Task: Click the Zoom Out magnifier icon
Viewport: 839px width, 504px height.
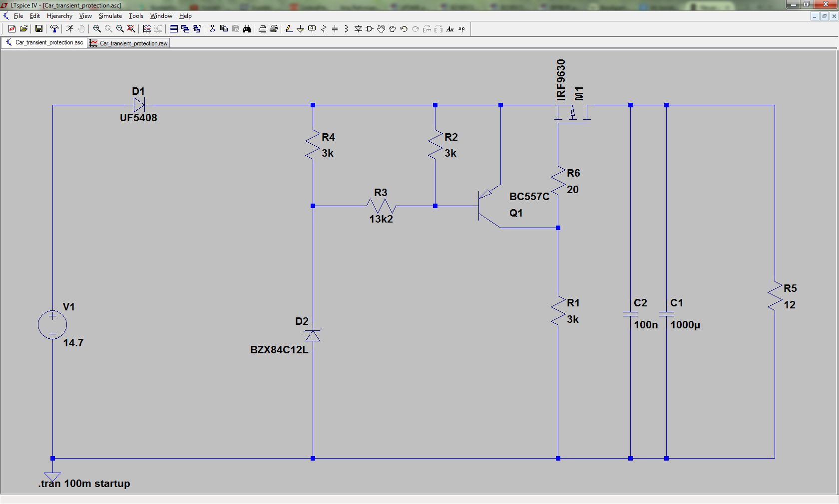Action: (x=120, y=29)
